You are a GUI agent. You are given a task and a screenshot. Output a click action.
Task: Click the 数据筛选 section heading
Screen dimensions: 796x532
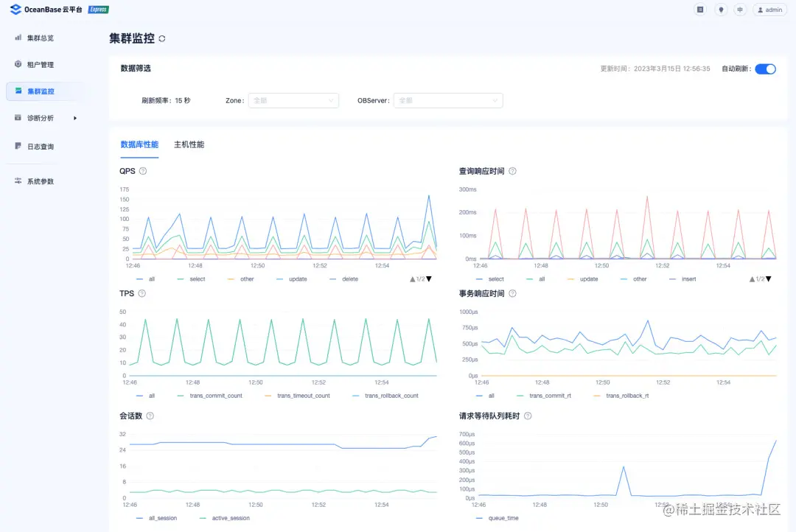(136, 68)
